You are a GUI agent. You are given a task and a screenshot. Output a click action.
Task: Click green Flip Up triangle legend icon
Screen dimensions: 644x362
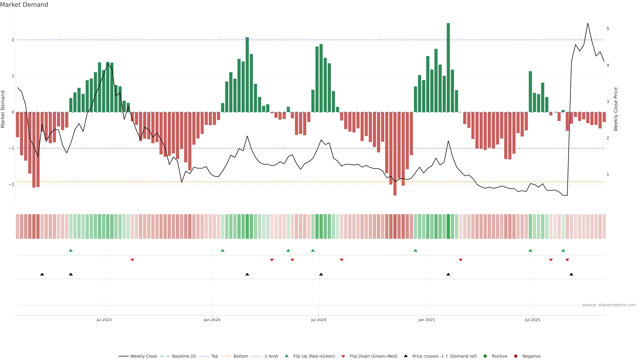(287, 356)
